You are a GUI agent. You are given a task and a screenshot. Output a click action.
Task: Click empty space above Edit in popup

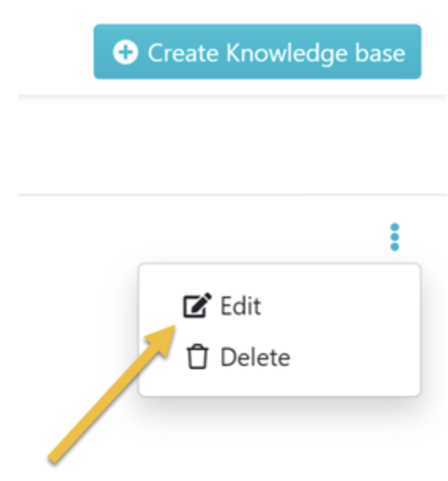(x=279, y=278)
